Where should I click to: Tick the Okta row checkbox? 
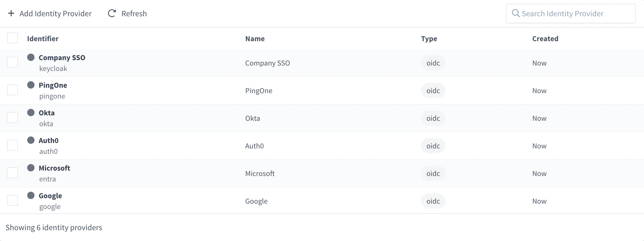12,118
